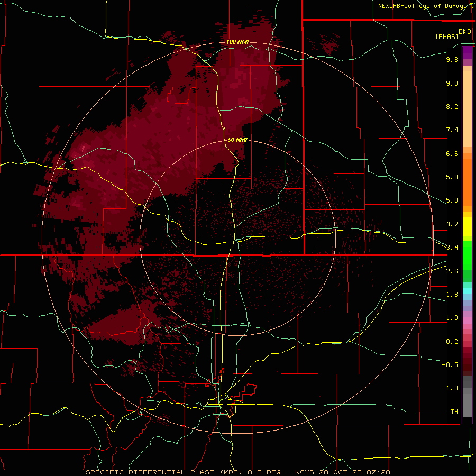Image resolution: width=476 pixels, height=476 pixels.
Task: Click the pink segment of the color bar
Action: click(467, 321)
